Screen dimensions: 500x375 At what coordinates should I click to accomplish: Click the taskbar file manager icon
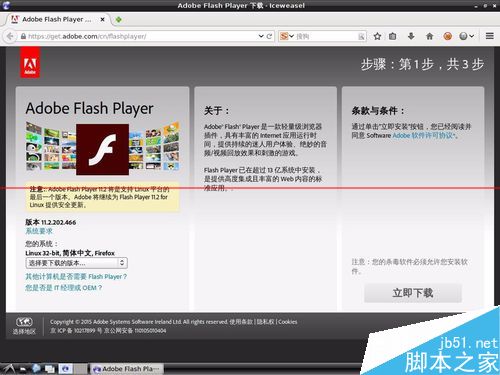[x=23, y=369]
